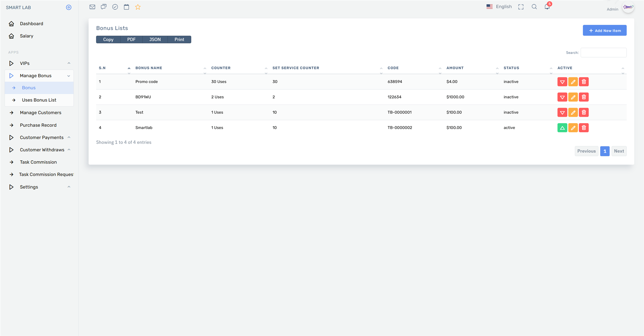
Task: Focus the Search input field
Action: pos(603,52)
